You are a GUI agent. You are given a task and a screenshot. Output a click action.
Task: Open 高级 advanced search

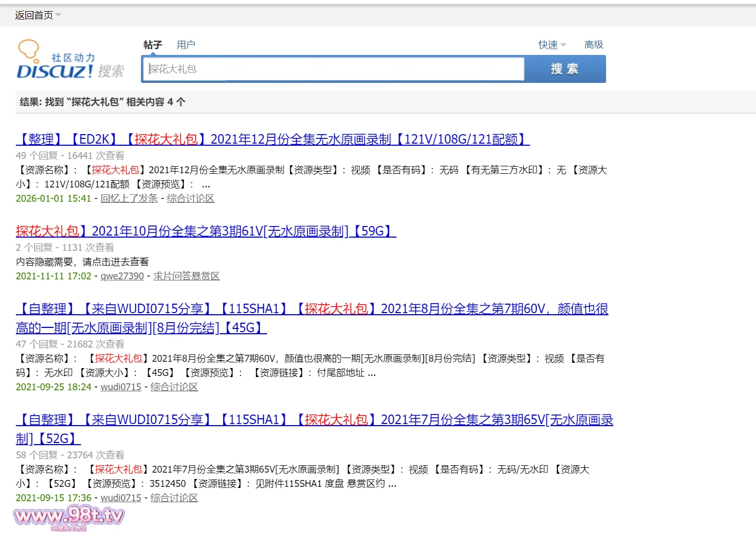(593, 45)
